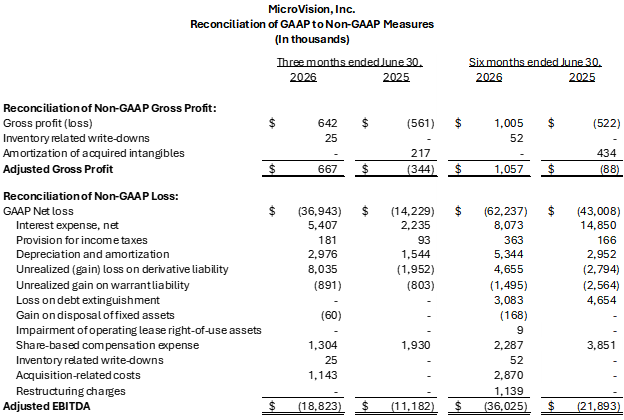
Task: Click 'Restructuring charges' label
Action: [x=70, y=391]
